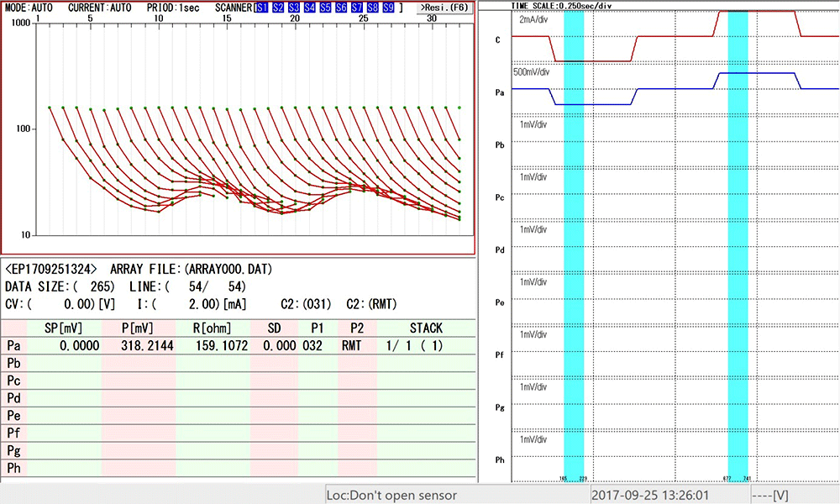Click the MODE:AUTO setting
This screenshot has height=504, width=840.
[29, 7]
